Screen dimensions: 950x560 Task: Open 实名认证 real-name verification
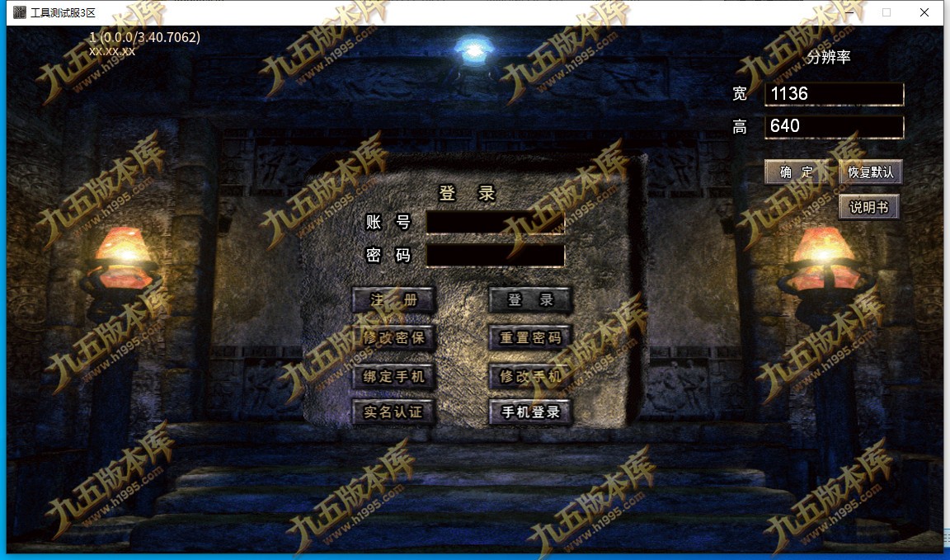tap(393, 412)
